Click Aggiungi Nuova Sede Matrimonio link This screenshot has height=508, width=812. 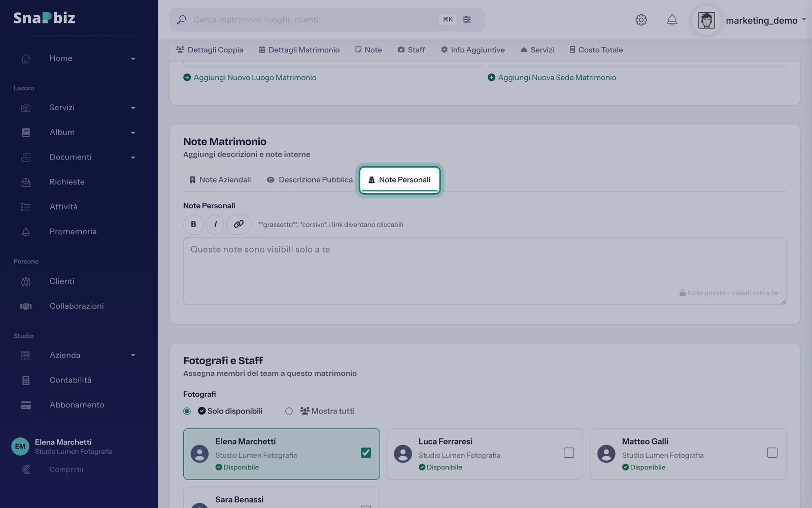click(552, 78)
